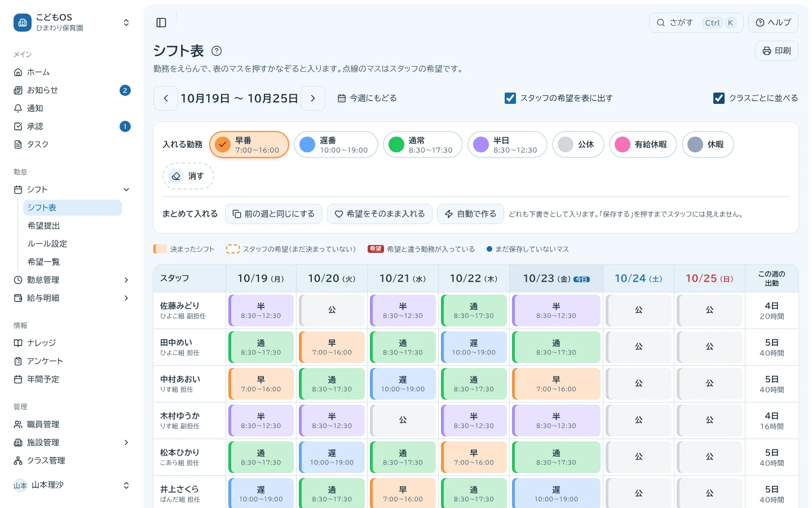Click the ヘルプ button
This screenshot has width=812, height=508.
[x=773, y=23]
